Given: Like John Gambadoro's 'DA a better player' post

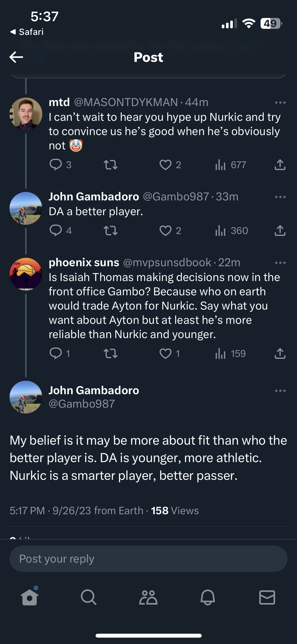Looking at the screenshot, I should coord(166,231).
